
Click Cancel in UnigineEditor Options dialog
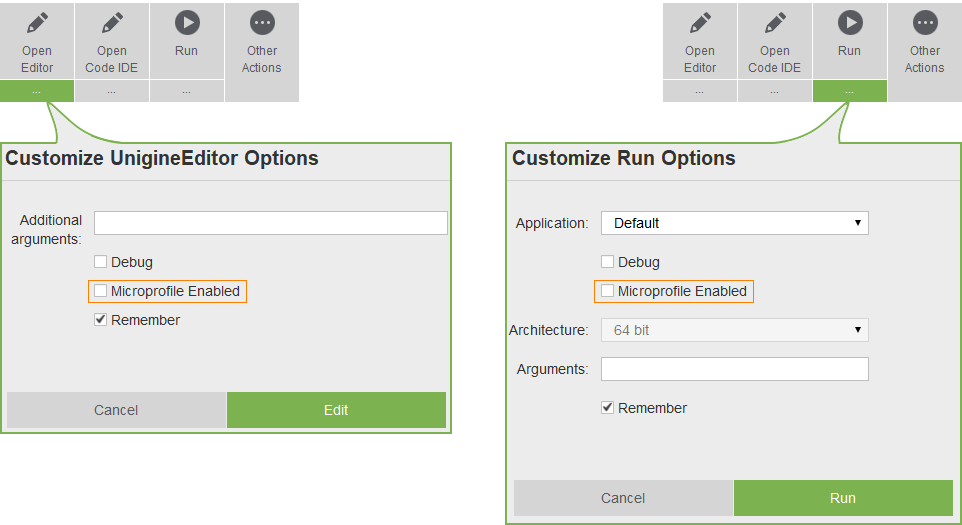116,410
